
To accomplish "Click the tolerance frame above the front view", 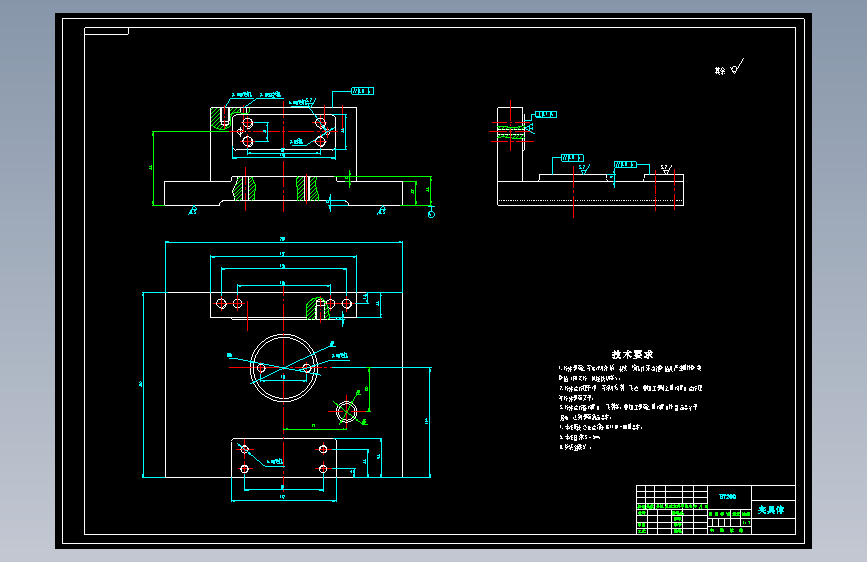I will tap(362, 91).
